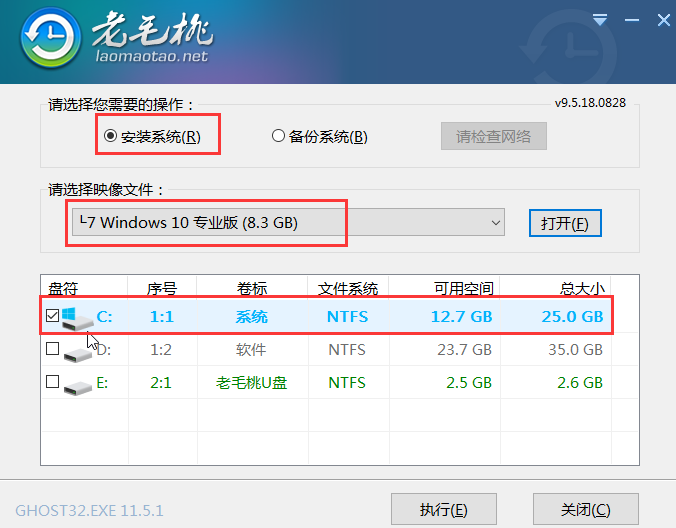Select the 系统 volume label cell
This screenshot has height=528, width=676.
(x=252, y=317)
